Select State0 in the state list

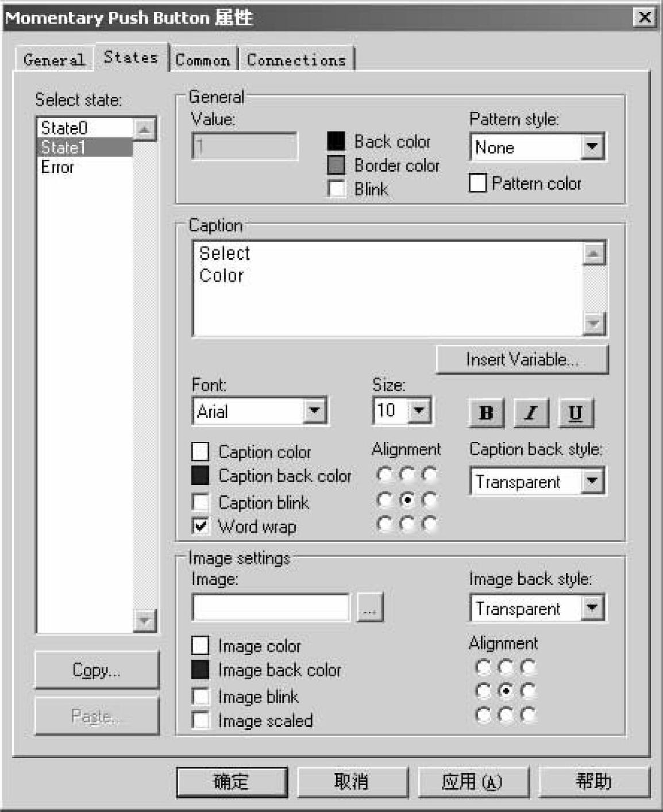tap(64, 128)
